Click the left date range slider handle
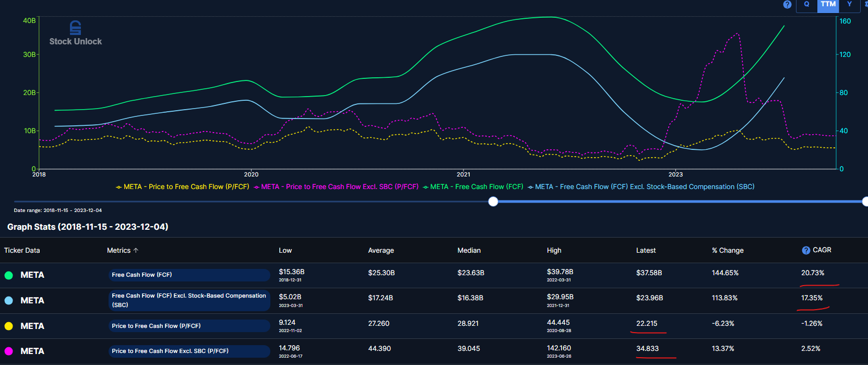Screen dimensions: 868x365 click(x=493, y=202)
